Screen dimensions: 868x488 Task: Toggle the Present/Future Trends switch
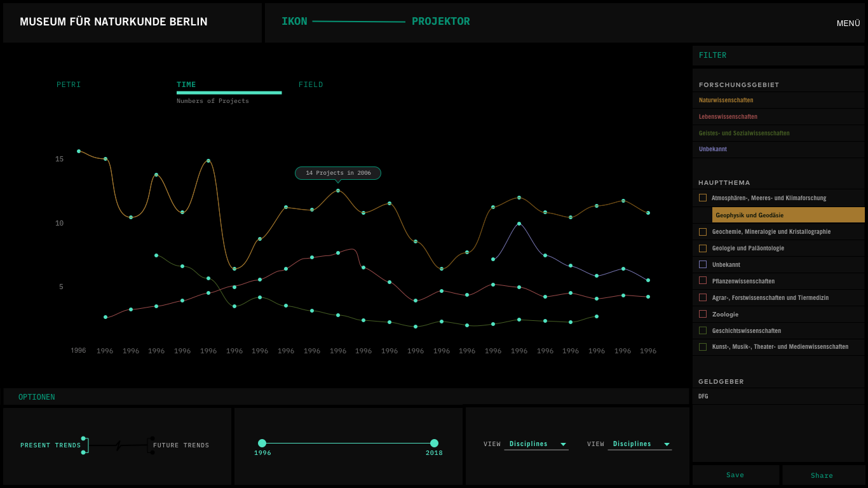click(x=118, y=445)
